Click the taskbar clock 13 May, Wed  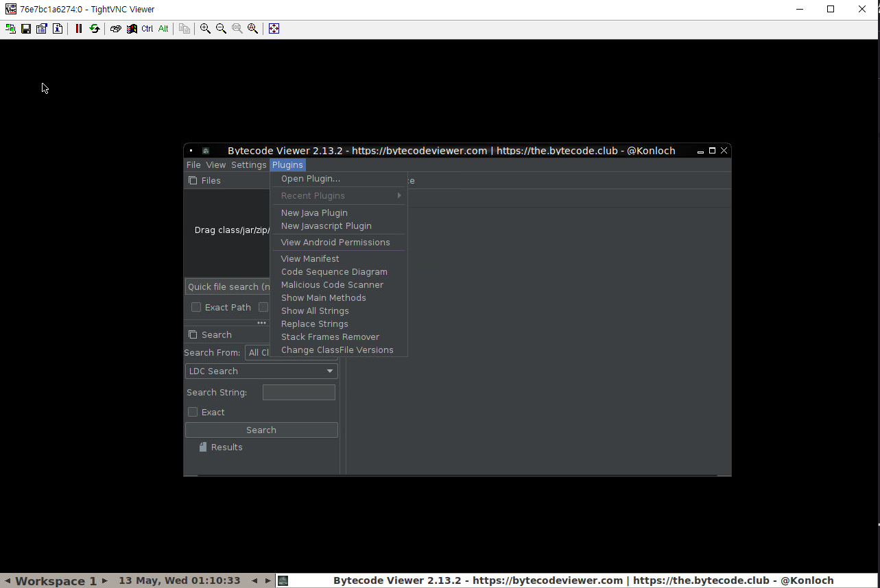click(180, 581)
